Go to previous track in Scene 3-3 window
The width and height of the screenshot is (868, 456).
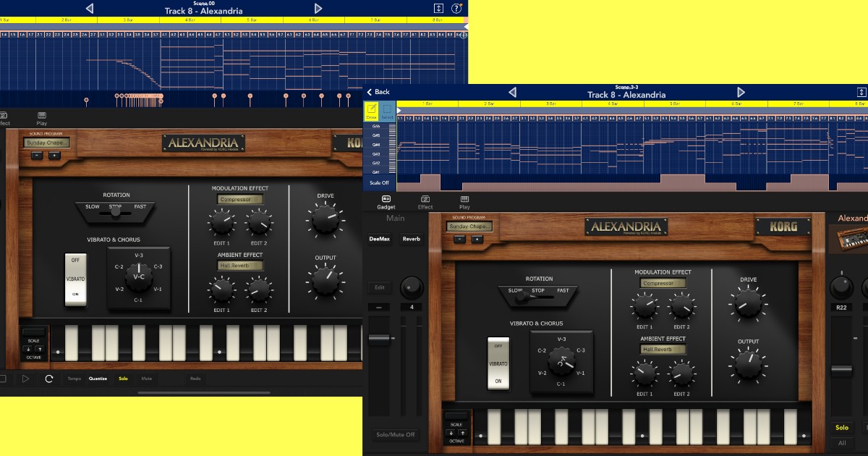(512, 92)
